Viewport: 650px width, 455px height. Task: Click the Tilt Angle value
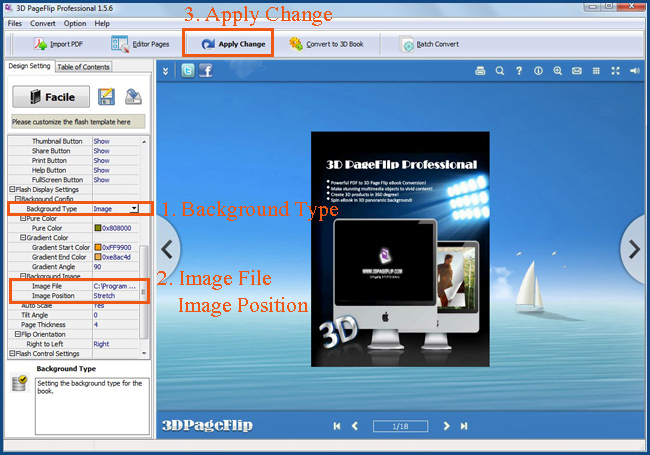click(x=96, y=315)
